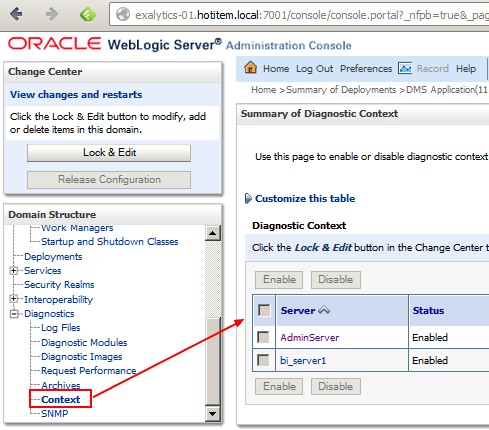Expand the Services tree node
Image resolution: width=489 pixels, height=430 pixels.
point(14,270)
